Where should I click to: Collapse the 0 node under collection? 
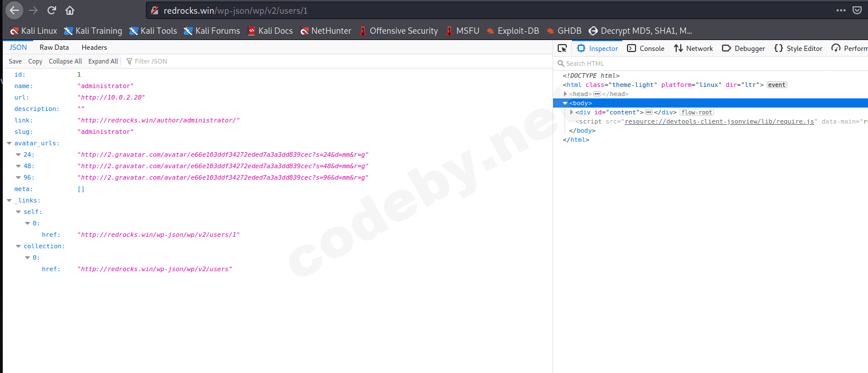tap(27, 257)
